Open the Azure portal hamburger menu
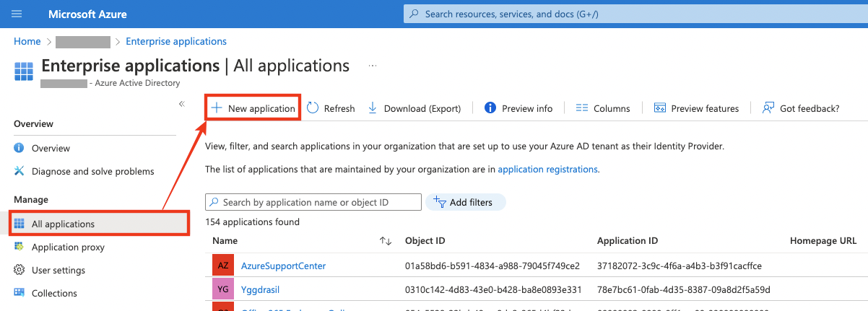Screen dimensions: 868x311 17,14
